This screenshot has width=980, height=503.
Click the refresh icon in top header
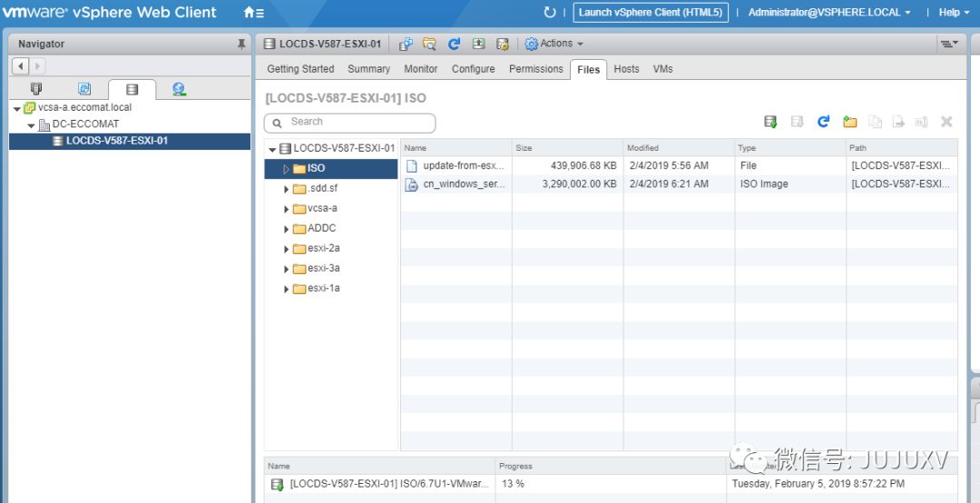549,13
